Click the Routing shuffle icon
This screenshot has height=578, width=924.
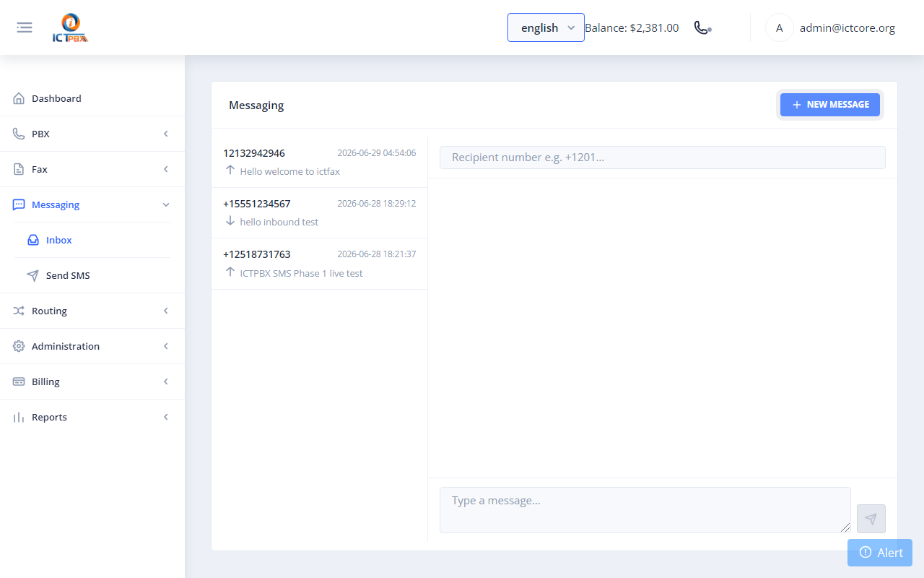click(19, 311)
